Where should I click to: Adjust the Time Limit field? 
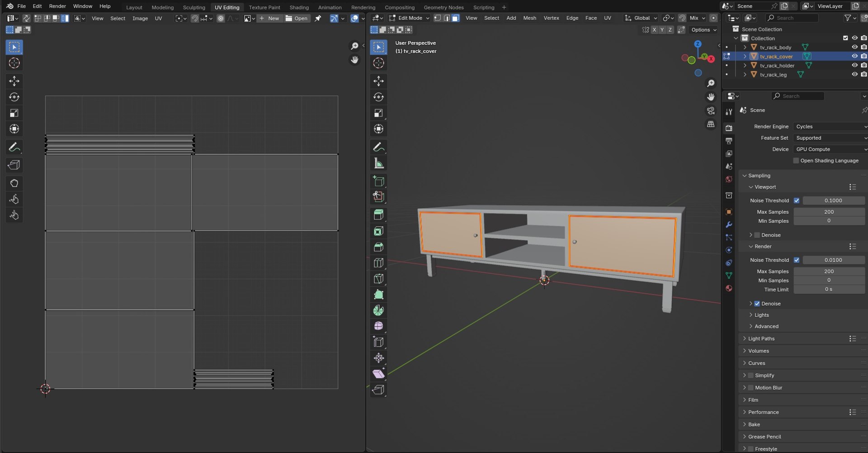click(829, 289)
